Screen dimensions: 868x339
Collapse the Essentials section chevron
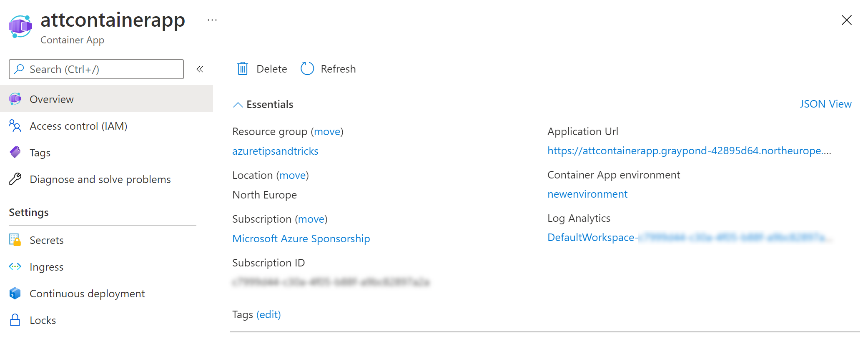point(238,105)
